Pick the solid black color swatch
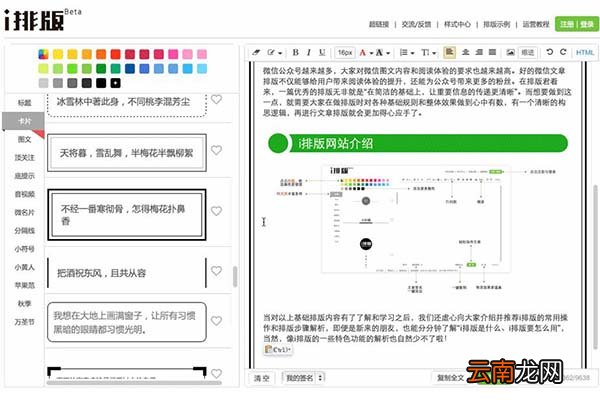Viewport: 600px width, 400px height. pyautogui.click(x=101, y=83)
